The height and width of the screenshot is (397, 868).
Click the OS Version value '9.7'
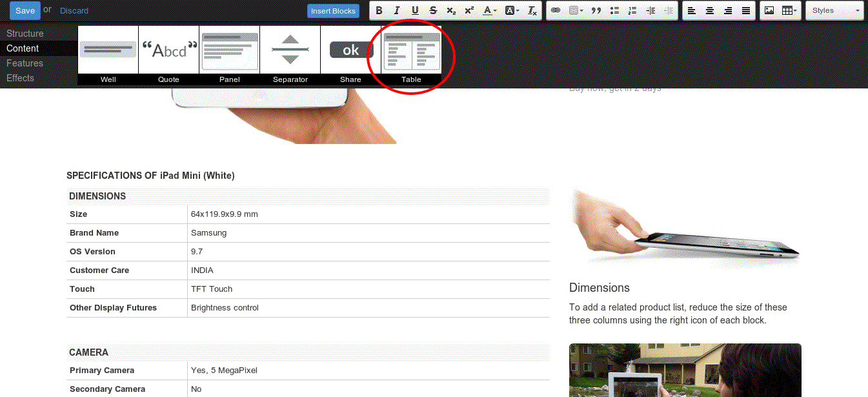point(197,252)
